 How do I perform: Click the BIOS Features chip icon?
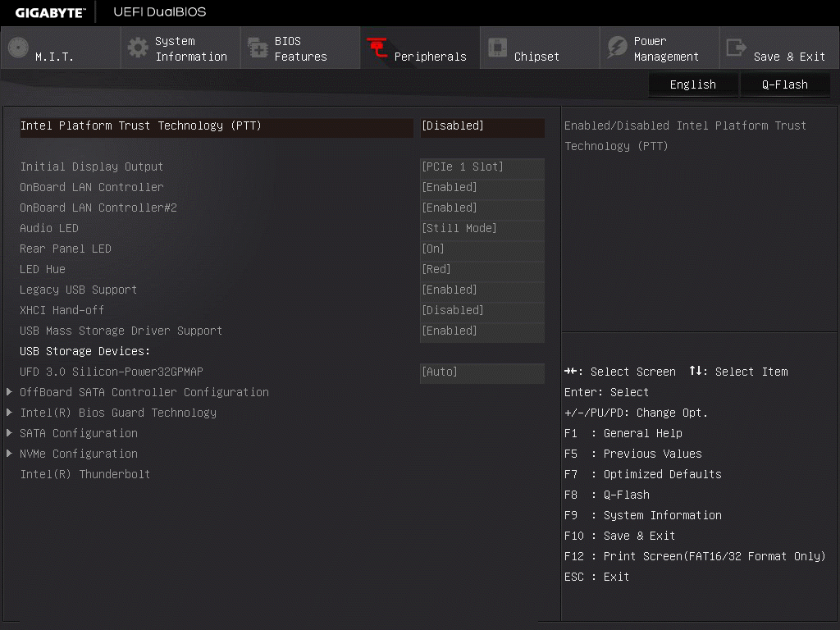[x=258, y=48]
